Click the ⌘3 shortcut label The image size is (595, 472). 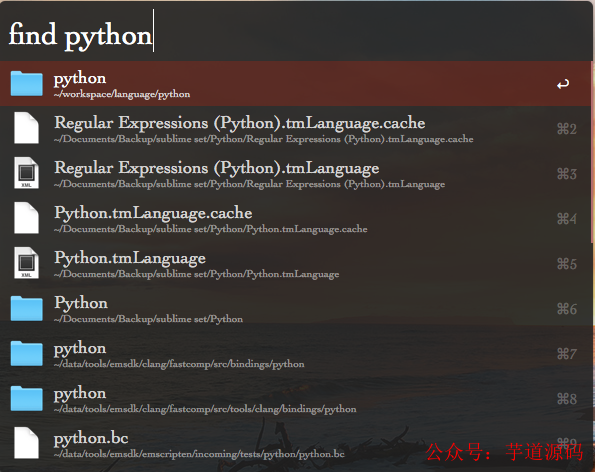coord(567,174)
